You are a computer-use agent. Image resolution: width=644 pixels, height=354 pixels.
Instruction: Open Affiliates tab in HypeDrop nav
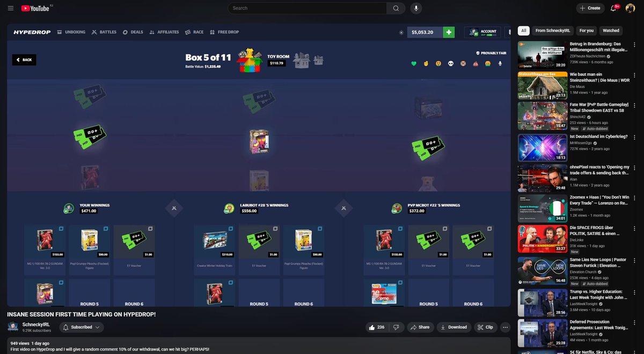[164, 32]
